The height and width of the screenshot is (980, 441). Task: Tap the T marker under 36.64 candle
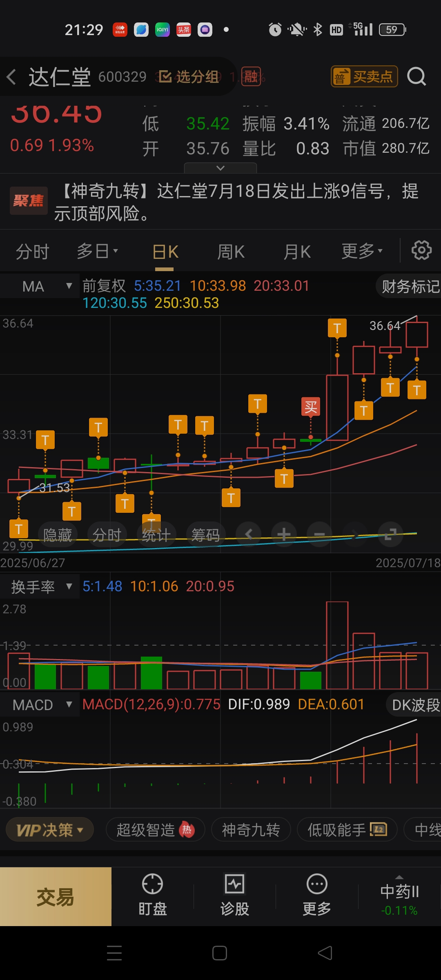[417, 390]
